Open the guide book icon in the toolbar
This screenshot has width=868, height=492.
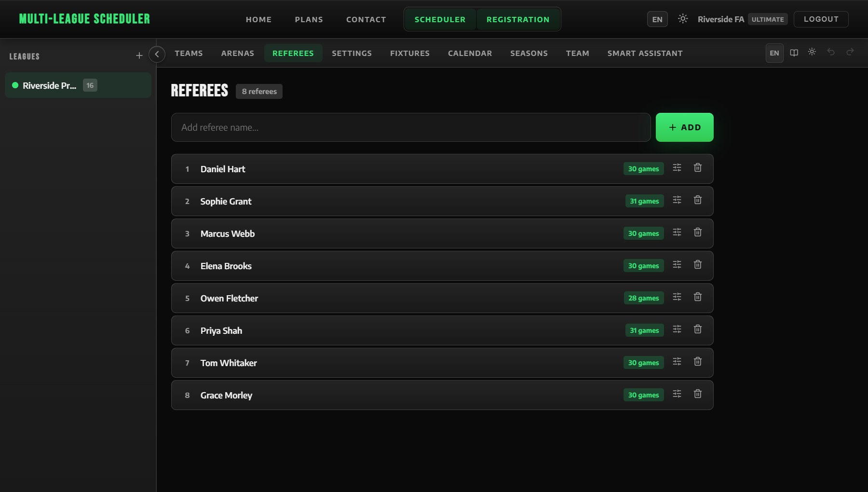click(x=794, y=53)
